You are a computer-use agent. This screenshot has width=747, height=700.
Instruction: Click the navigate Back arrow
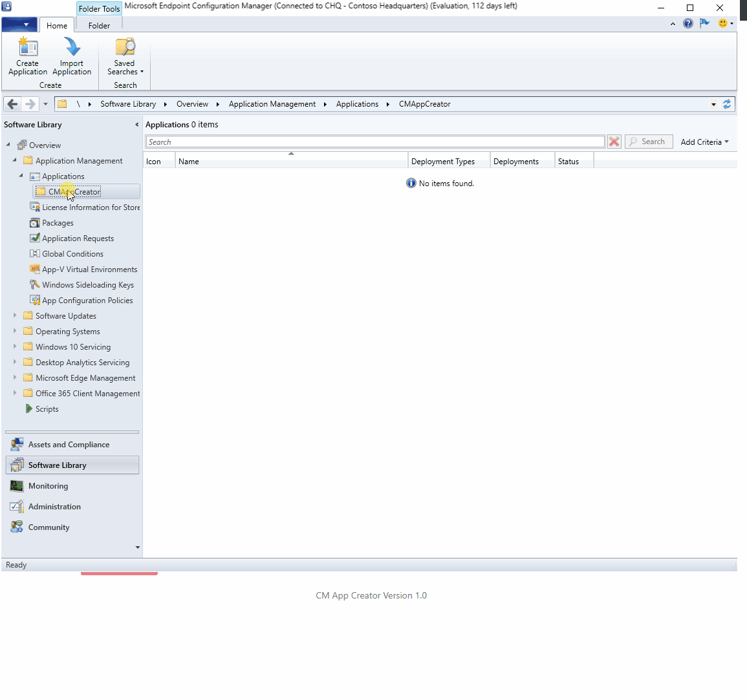coord(12,104)
